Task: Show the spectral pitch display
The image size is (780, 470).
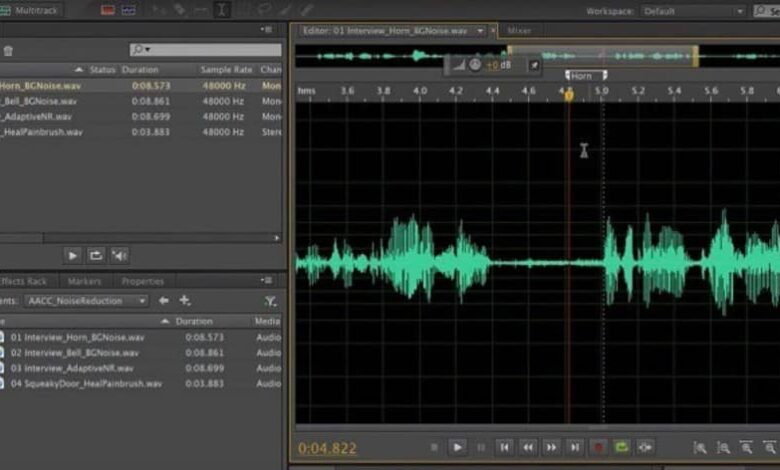Action: 128,10
